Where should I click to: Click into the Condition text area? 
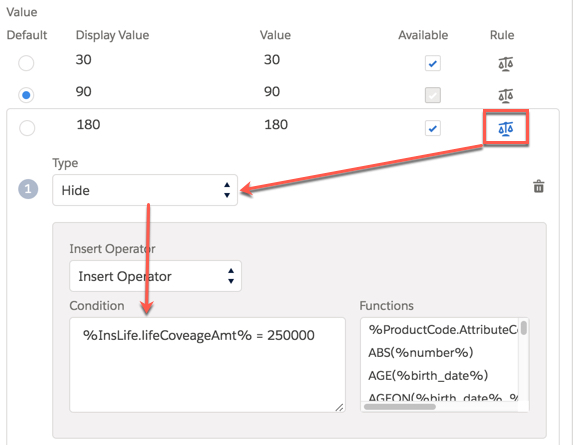pyautogui.click(x=207, y=365)
